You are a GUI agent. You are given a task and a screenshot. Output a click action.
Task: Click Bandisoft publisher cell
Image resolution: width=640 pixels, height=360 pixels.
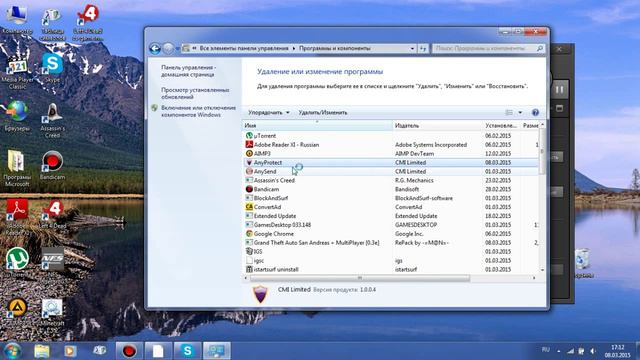tap(407, 189)
